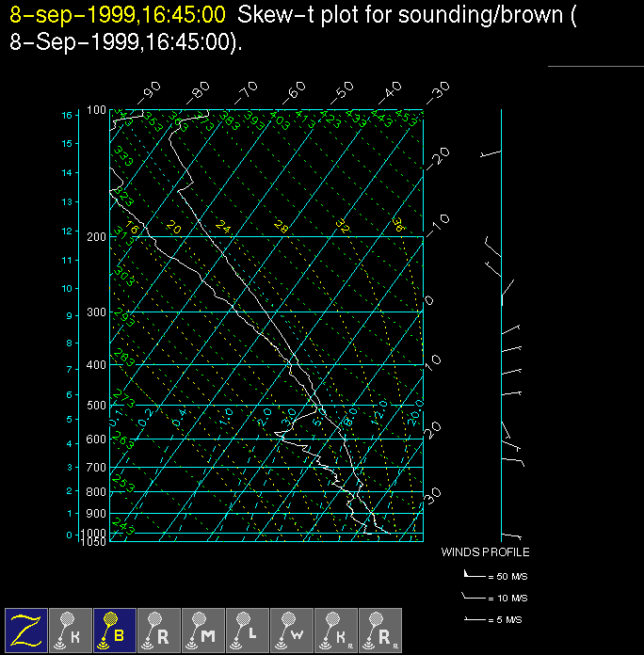
Task: Click the WINDS PROFILE legend label
Action: pyautogui.click(x=485, y=552)
